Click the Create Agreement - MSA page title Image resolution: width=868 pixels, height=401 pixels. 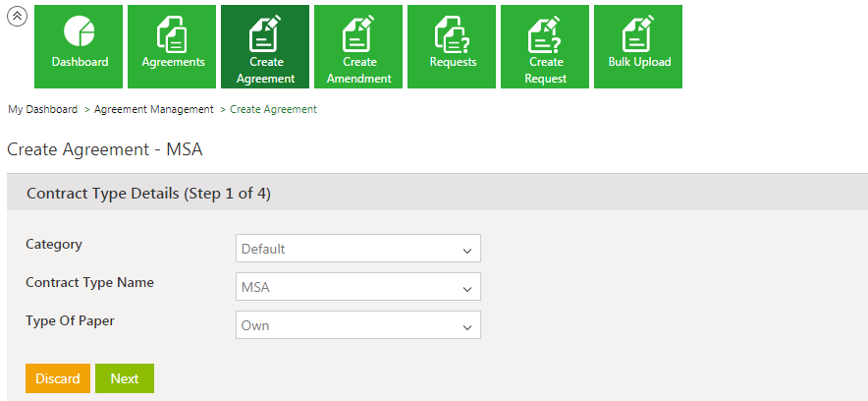(x=104, y=149)
